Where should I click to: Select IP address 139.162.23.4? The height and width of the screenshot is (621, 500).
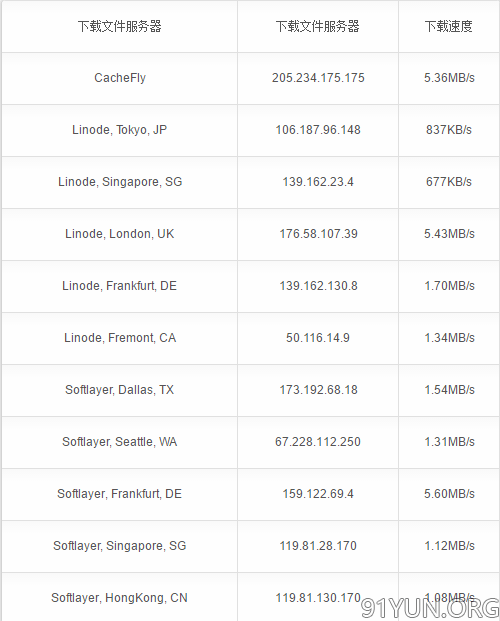[x=318, y=182]
